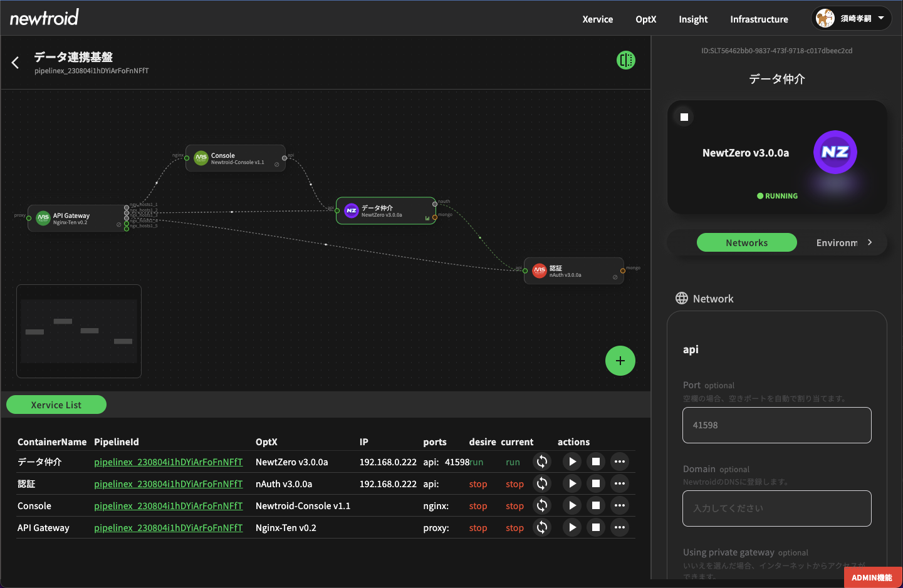This screenshot has height=588, width=903.
Task: Expand more tabs with the right chevron
Action: tap(870, 242)
